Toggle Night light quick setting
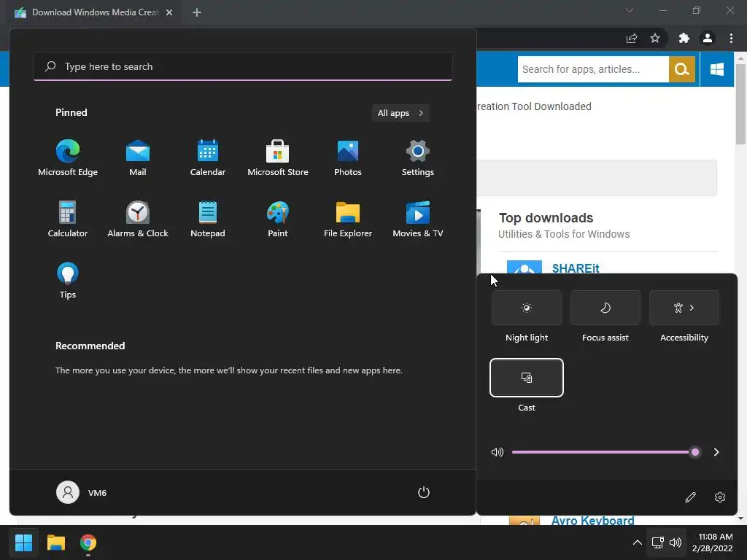This screenshot has height=560, width=747. 527,308
